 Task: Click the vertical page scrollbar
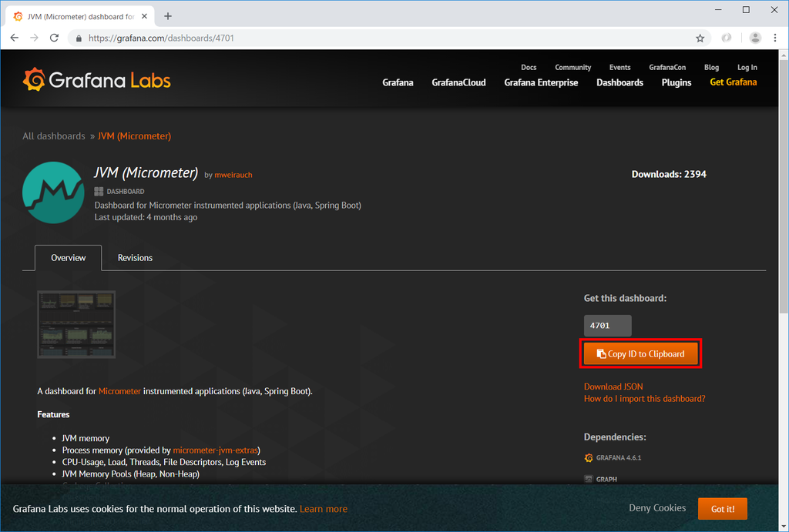(x=784, y=186)
